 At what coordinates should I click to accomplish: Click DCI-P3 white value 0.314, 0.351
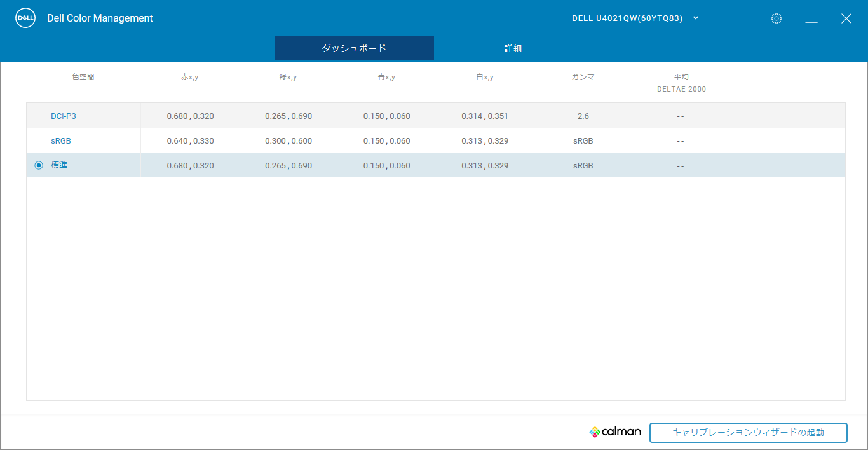tap(485, 116)
